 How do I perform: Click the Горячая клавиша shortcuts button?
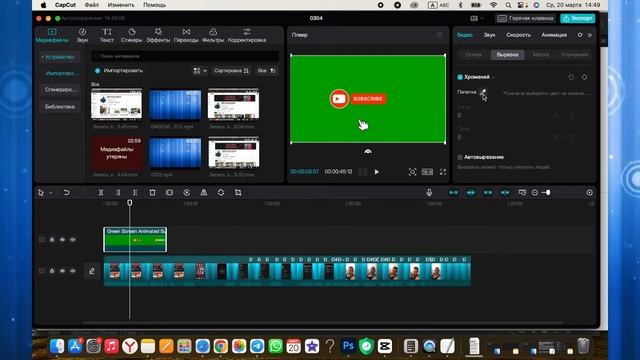coord(526,18)
